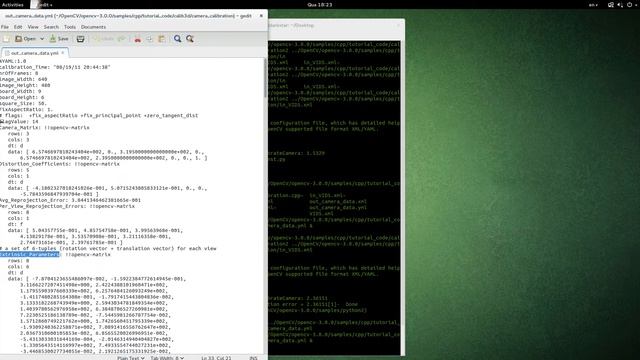The image size is (640, 360).
Task: Open Find and Replace icon
Action: [190, 39]
